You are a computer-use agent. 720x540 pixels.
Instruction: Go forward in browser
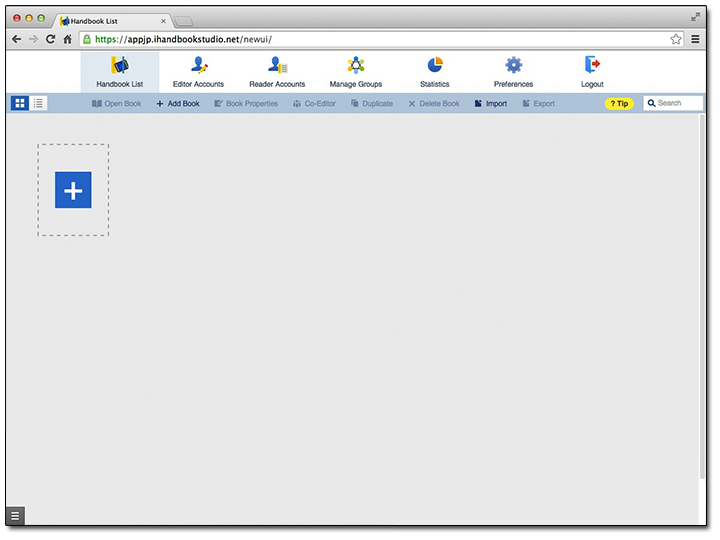click(34, 39)
